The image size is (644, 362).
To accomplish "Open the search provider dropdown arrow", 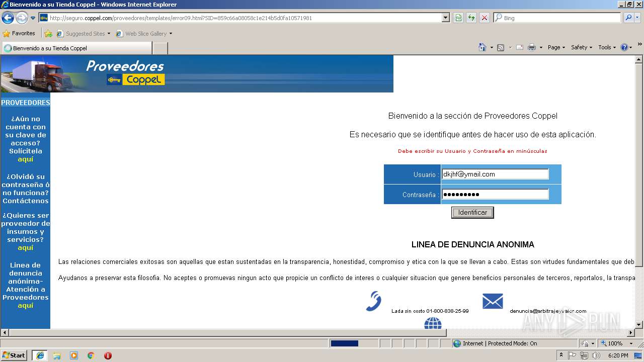I will pyautogui.click(x=638, y=18).
